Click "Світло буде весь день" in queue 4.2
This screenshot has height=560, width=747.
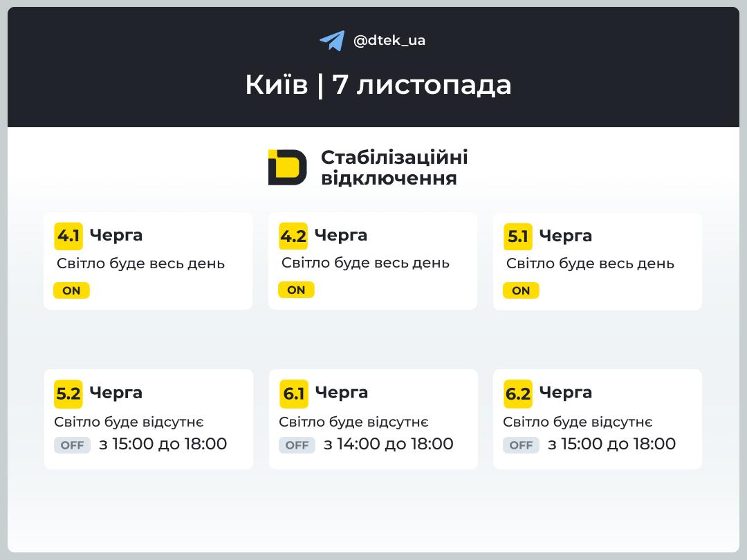click(365, 263)
